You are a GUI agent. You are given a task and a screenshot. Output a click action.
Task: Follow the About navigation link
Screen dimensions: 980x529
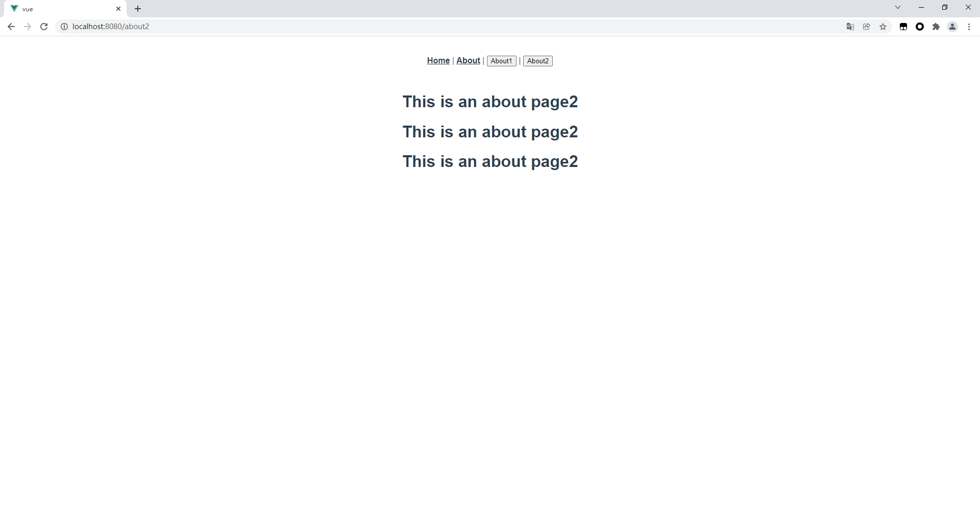point(469,60)
